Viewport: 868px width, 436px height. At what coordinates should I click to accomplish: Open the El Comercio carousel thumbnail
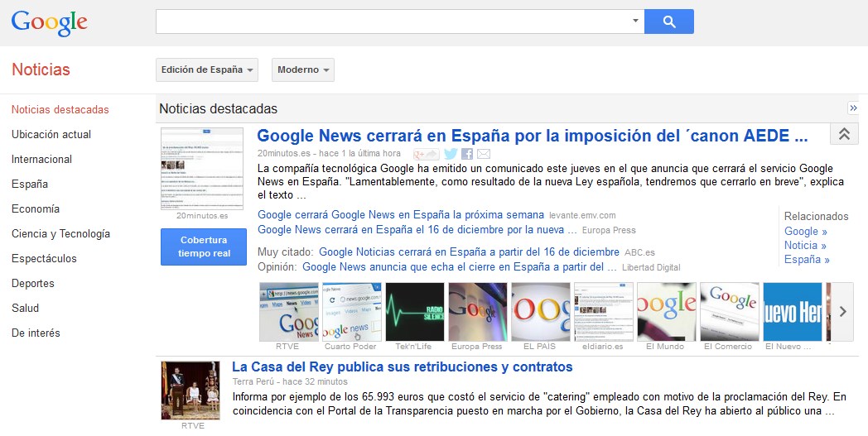click(730, 312)
